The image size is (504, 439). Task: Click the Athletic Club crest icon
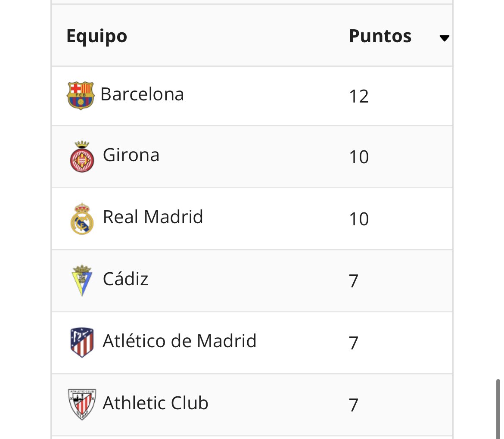(82, 404)
